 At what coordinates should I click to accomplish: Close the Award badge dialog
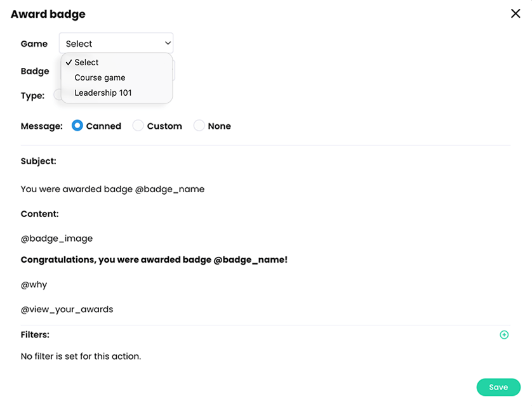click(515, 13)
